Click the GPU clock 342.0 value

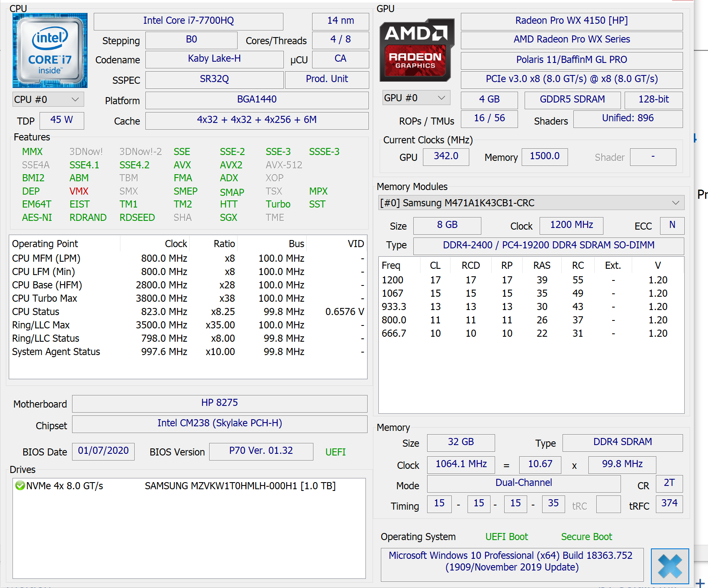(446, 156)
